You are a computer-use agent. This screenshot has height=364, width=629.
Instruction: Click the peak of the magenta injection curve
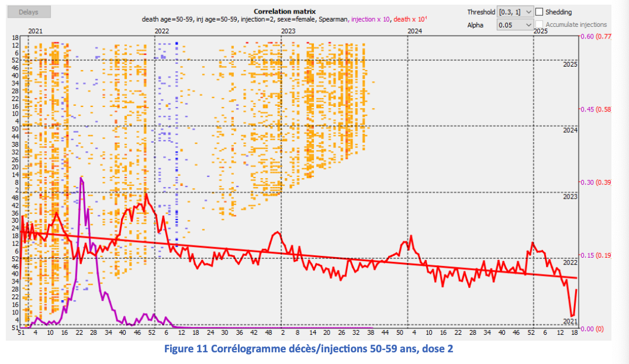tap(81, 178)
